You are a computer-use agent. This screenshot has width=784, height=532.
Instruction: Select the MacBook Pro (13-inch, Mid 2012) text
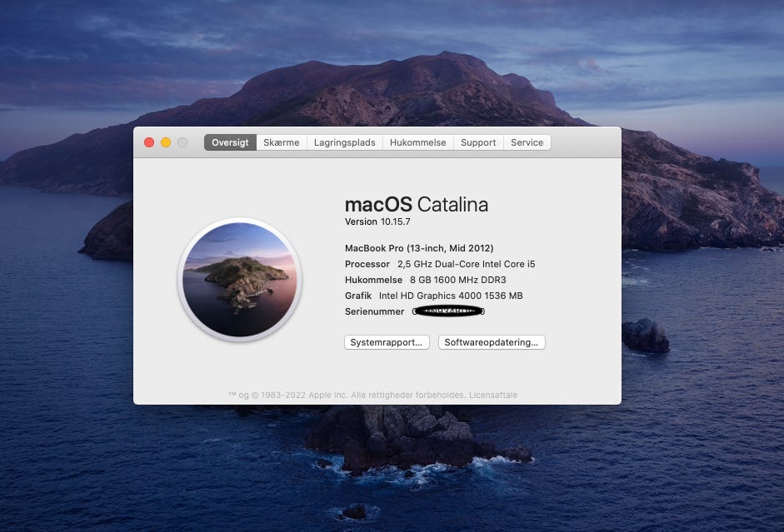coord(419,248)
